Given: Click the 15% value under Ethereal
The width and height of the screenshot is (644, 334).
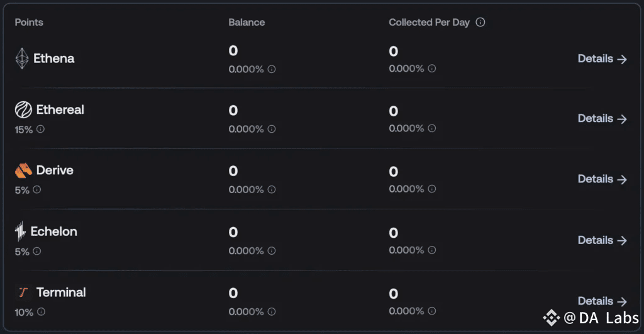Looking at the screenshot, I should click(23, 130).
